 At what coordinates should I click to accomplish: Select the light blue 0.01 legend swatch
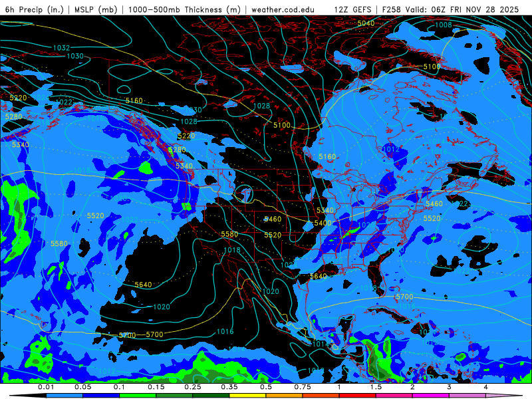65,396
